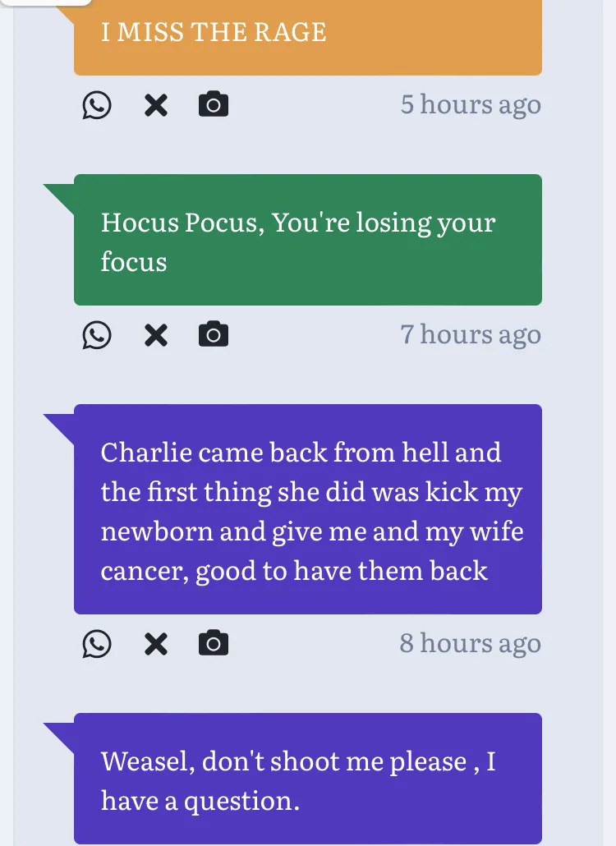616x846 pixels.
Task: Post the Charlie message to X
Action: (x=155, y=644)
